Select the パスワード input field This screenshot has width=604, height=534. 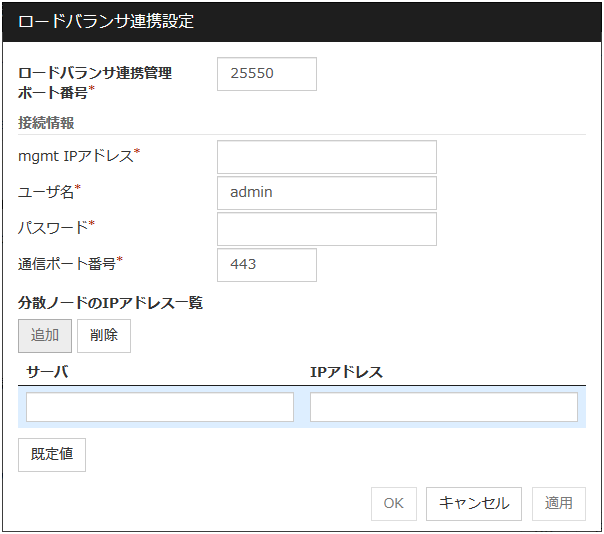(326, 229)
